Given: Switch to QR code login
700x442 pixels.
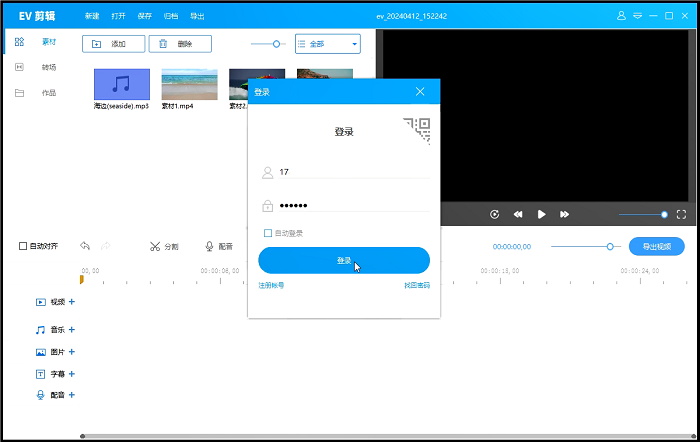Looking at the screenshot, I should click(x=418, y=130).
